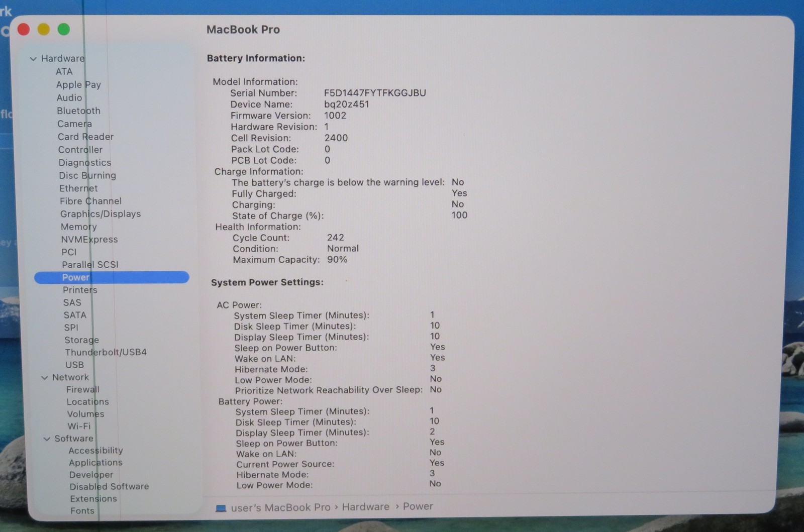Select NVMExpress in the sidebar
The height and width of the screenshot is (532, 804).
(x=89, y=240)
